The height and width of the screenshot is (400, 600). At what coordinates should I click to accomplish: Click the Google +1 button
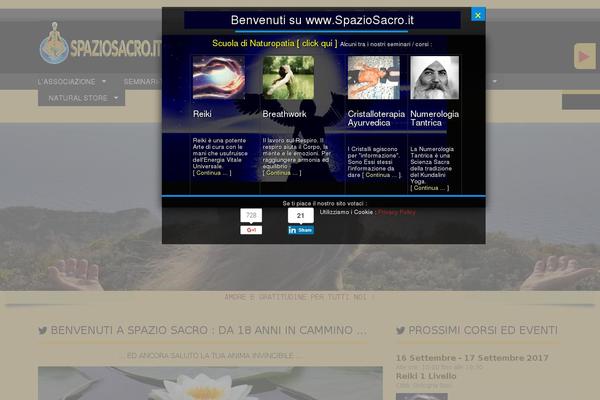point(251,230)
